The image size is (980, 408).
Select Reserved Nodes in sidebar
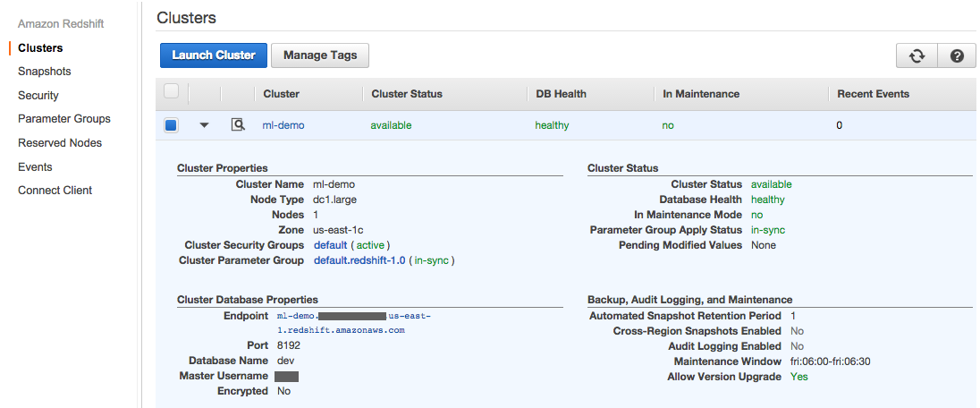point(60,142)
